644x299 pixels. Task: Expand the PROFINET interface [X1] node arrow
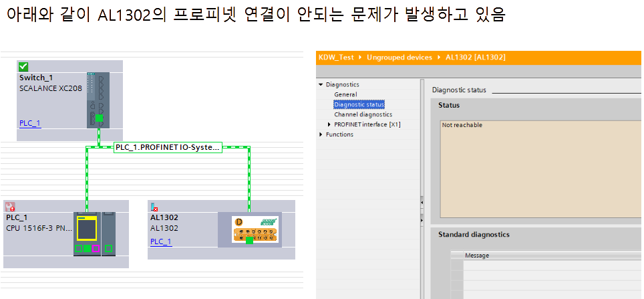click(x=329, y=124)
